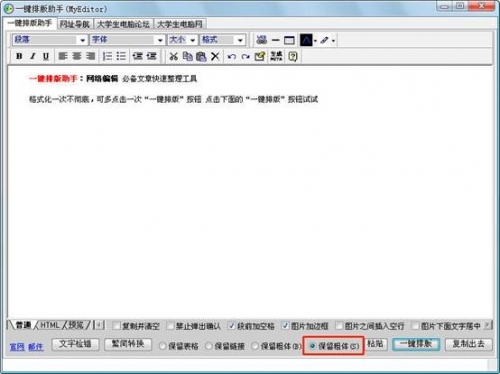
Task: Undo the last edit
Action: pos(232,56)
